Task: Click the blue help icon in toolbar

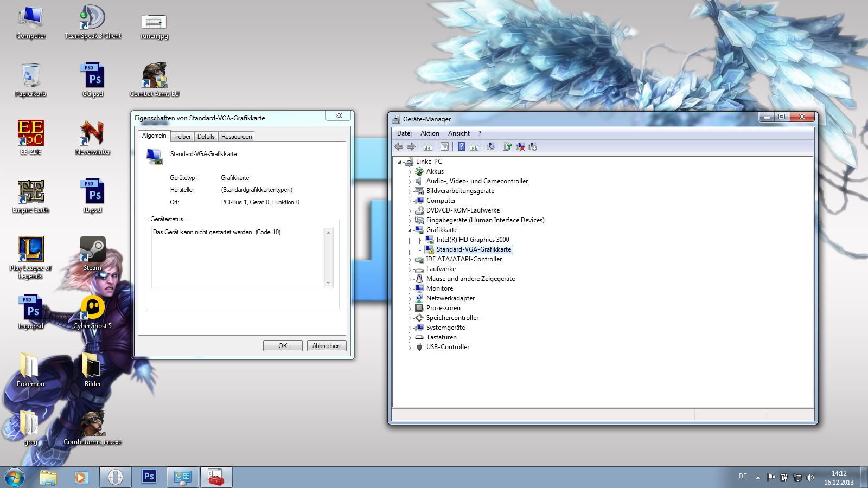Action: (x=461, y=146)
